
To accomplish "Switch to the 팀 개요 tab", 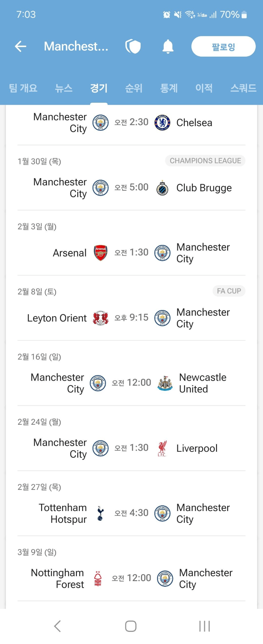I will [23, 88].
